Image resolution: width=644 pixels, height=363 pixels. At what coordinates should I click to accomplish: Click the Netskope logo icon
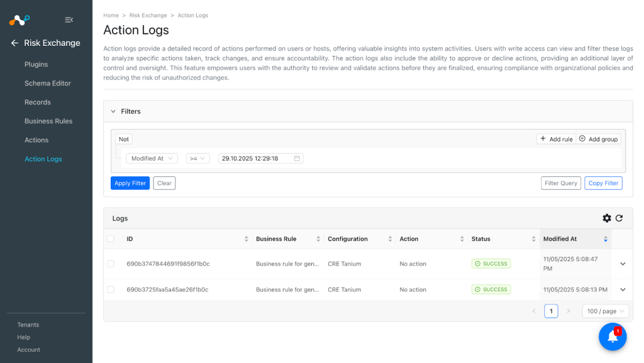19,20
